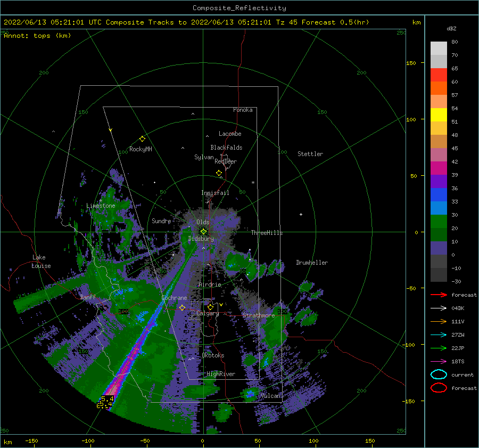
Task: Click the cyan current ellipse icon
Action: (x=439, y=374)
